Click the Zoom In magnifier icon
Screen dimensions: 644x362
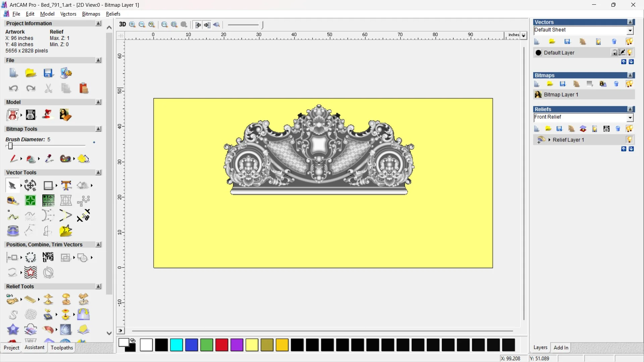point(132,24)
